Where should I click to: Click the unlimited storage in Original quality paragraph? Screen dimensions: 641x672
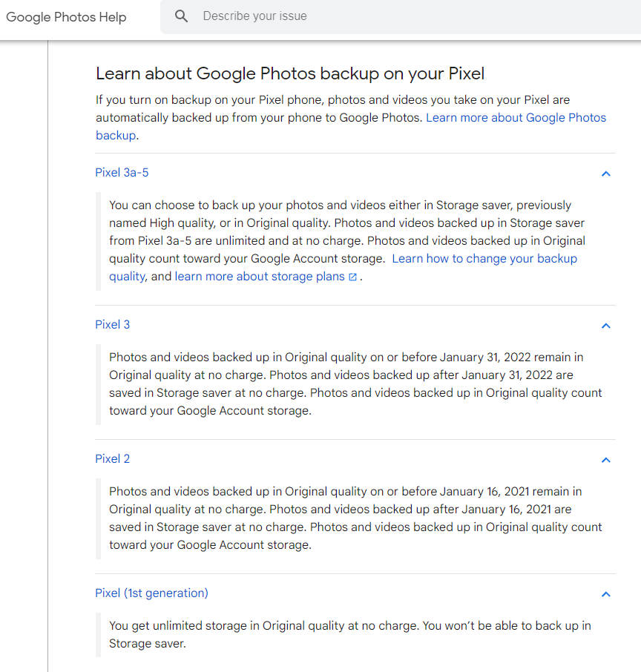(349, 634)
